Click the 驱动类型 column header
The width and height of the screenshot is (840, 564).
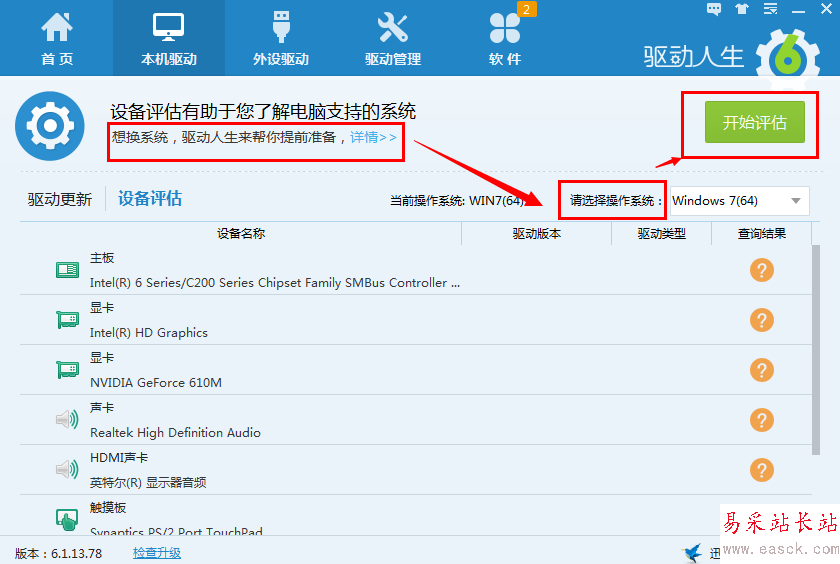(x=662, y=234)
